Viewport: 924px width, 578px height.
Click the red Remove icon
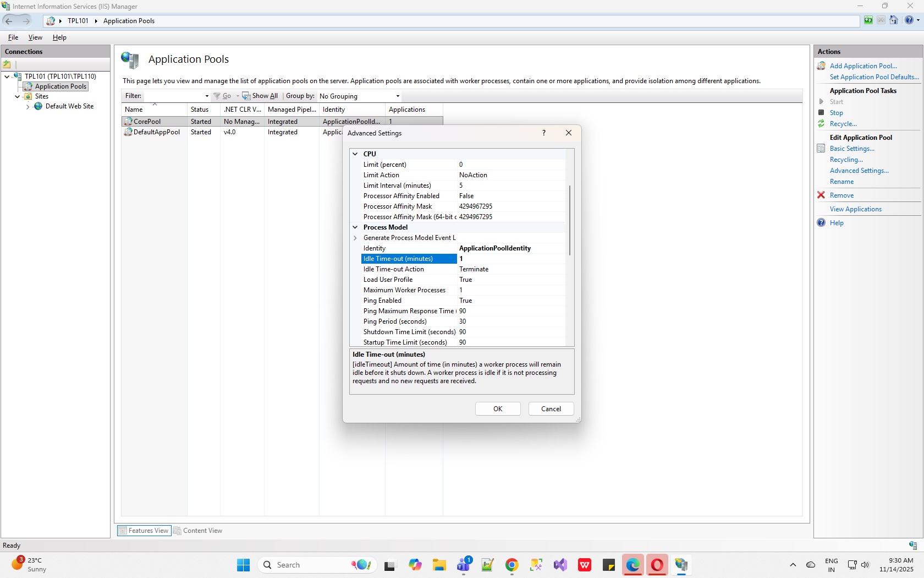pos(821,195)
